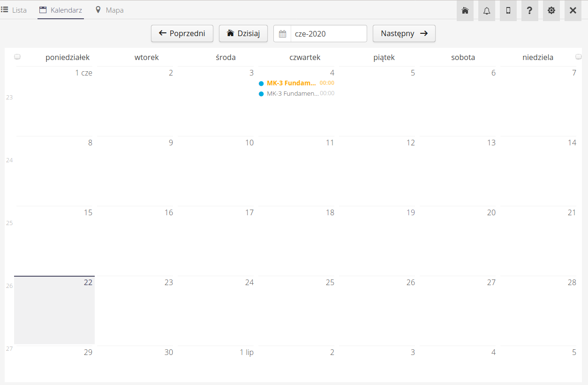Select the Kalendarz tab
588x385 pixels.
[x=60, y=10]
